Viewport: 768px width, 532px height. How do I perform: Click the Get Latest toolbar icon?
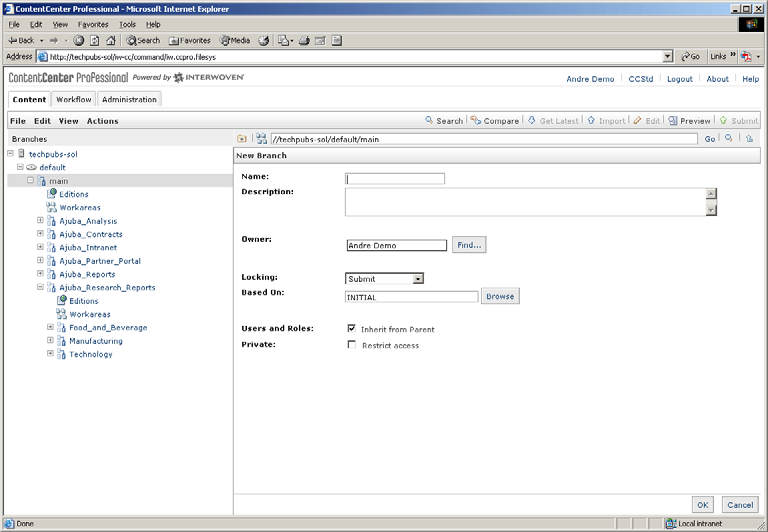coord(532,120)
